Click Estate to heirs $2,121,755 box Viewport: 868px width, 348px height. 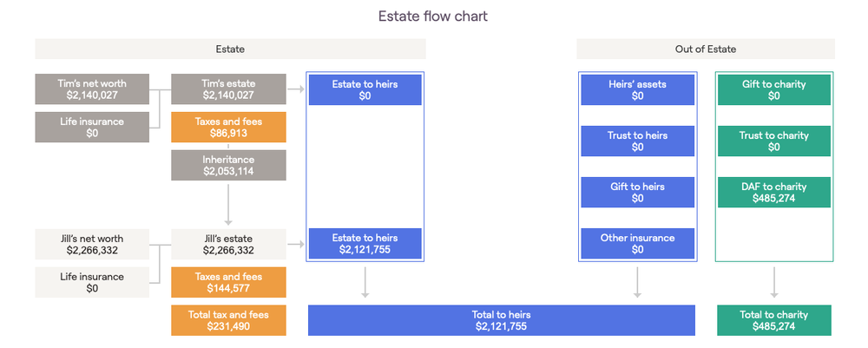(x=365, y=244)
